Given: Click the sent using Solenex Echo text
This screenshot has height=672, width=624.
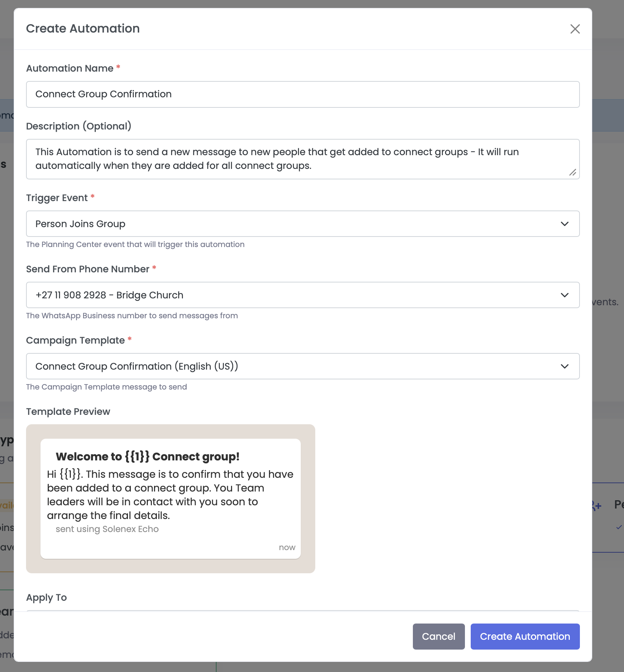Looking at the screenshot, I should click(x=107, y=529).
